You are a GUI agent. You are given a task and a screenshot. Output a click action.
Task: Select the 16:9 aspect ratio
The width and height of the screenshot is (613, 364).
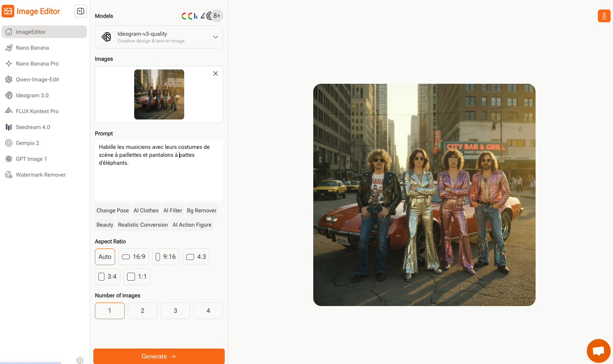(133, 257)
